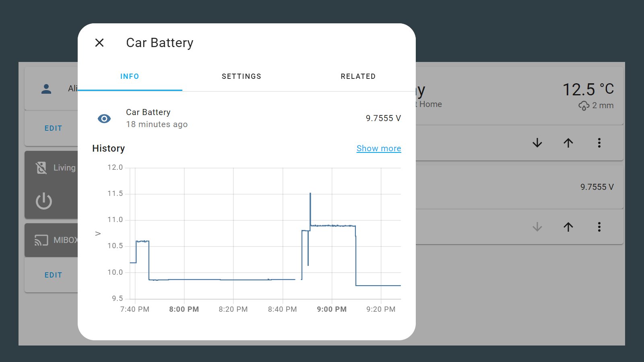Open lower card's three-dot menu
This screenshot has width=644, height=362.
(x=599, y=227)
